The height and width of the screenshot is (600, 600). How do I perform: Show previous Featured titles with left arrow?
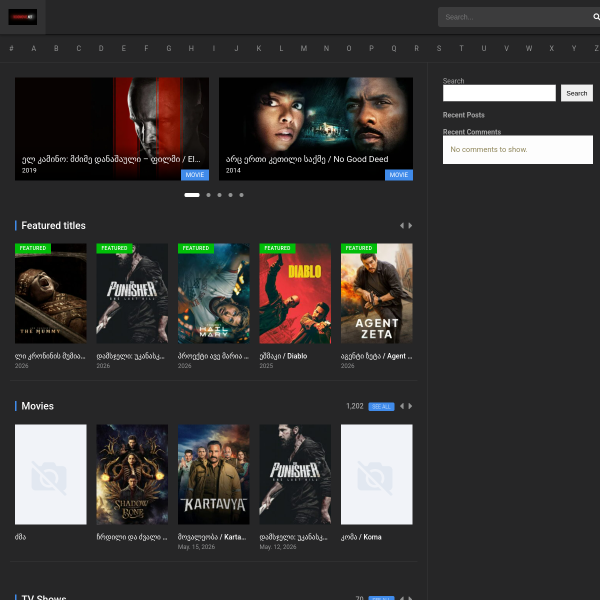(x=402, y=226)
